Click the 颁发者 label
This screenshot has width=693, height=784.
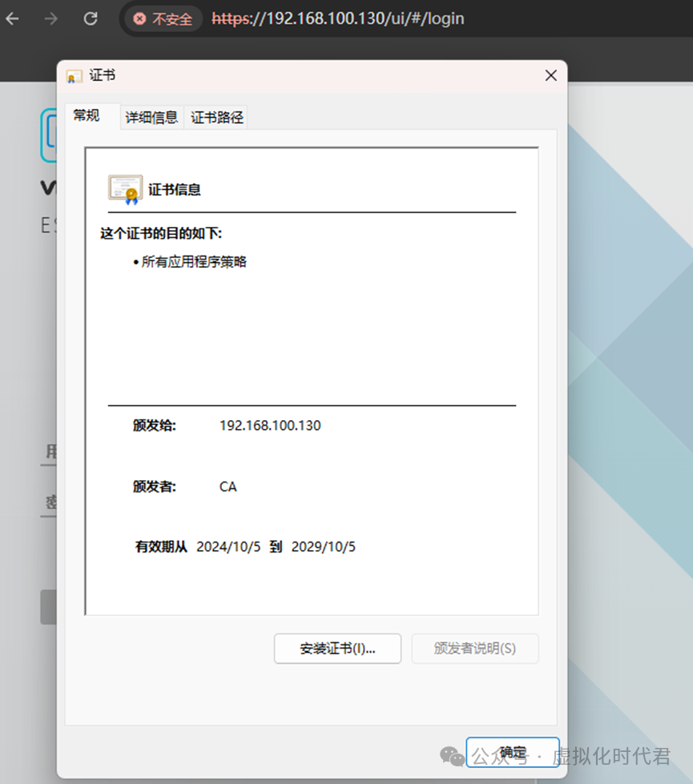[x=155, y=487]
